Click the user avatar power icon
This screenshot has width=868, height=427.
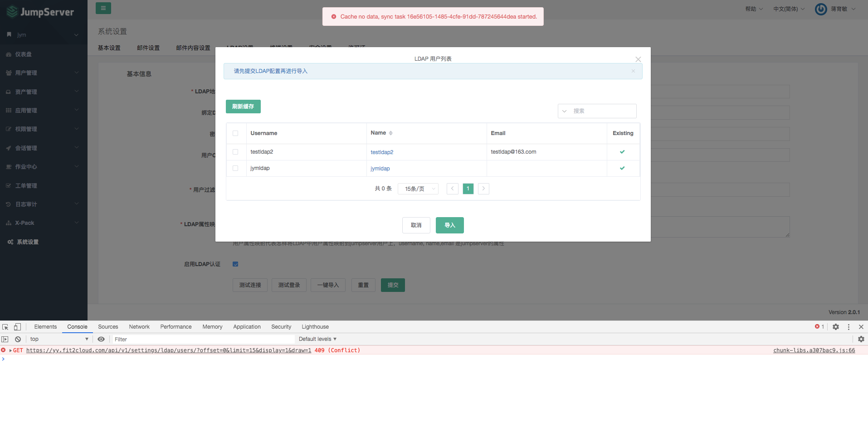click(x=821, y=9)
